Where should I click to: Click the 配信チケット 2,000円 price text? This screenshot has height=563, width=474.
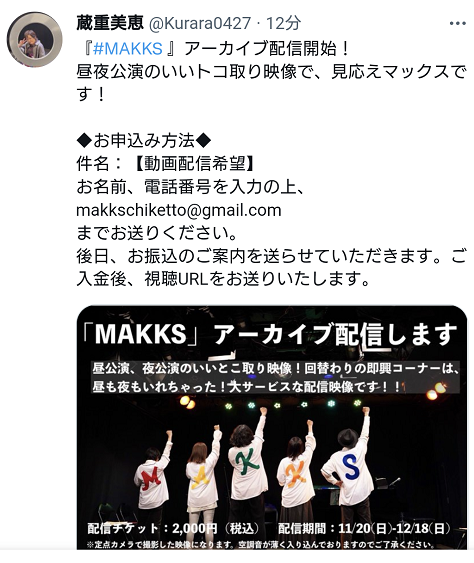(173, 528)
